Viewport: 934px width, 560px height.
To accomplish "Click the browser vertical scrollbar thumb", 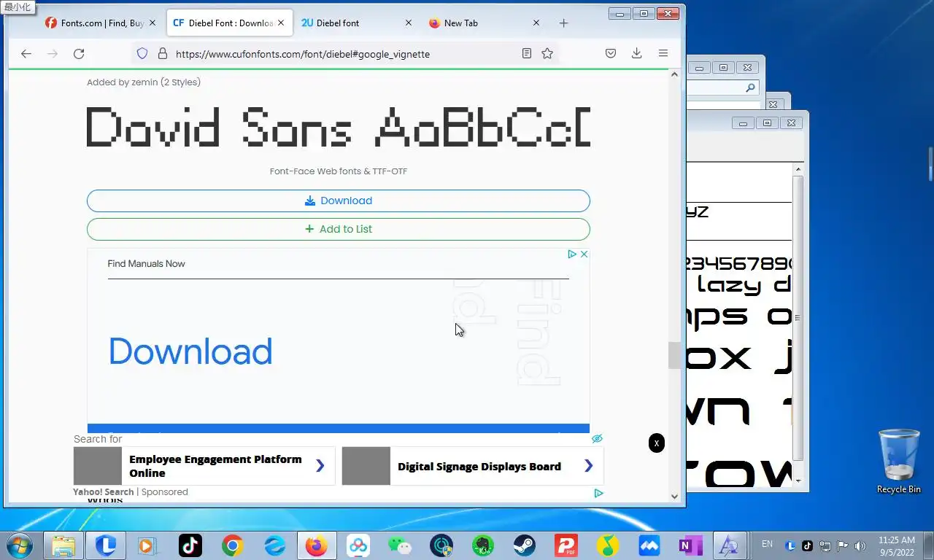I will point(674,355).
